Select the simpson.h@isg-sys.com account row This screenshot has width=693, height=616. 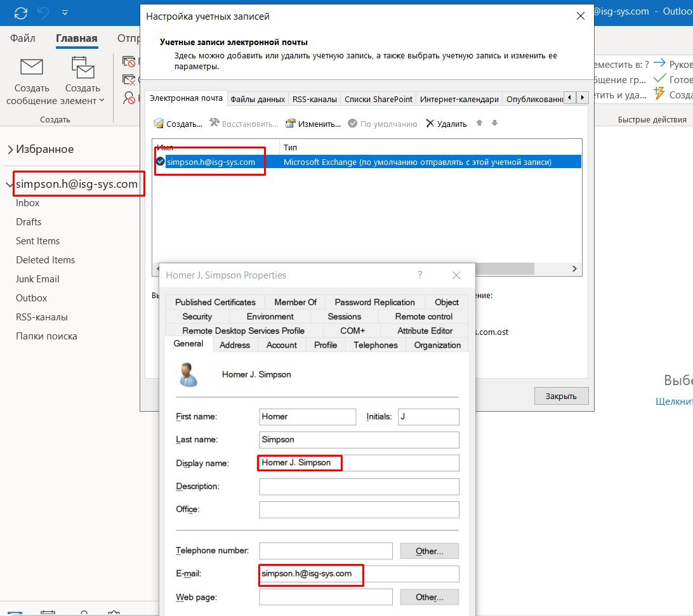click(367, 162)
